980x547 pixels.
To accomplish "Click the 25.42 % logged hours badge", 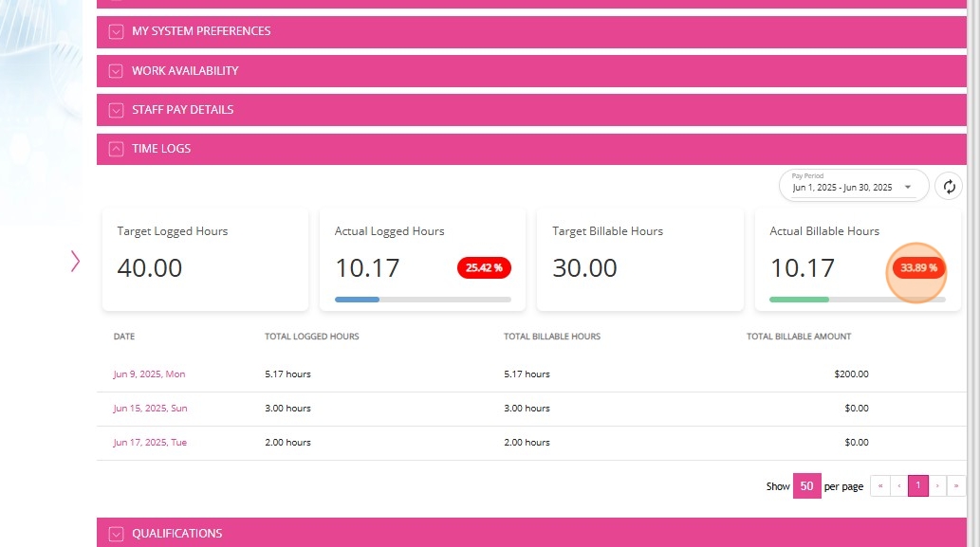I will click(x=484, y=268).
